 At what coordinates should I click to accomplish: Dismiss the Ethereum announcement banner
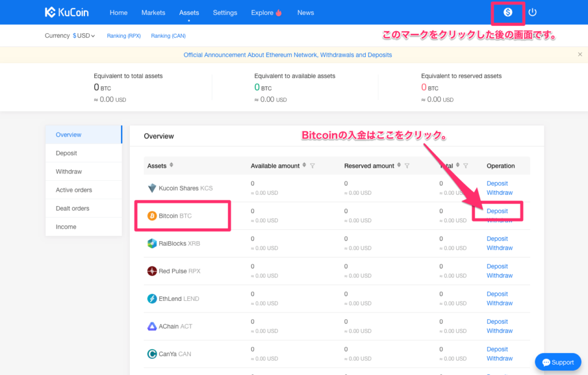point(580,55)
